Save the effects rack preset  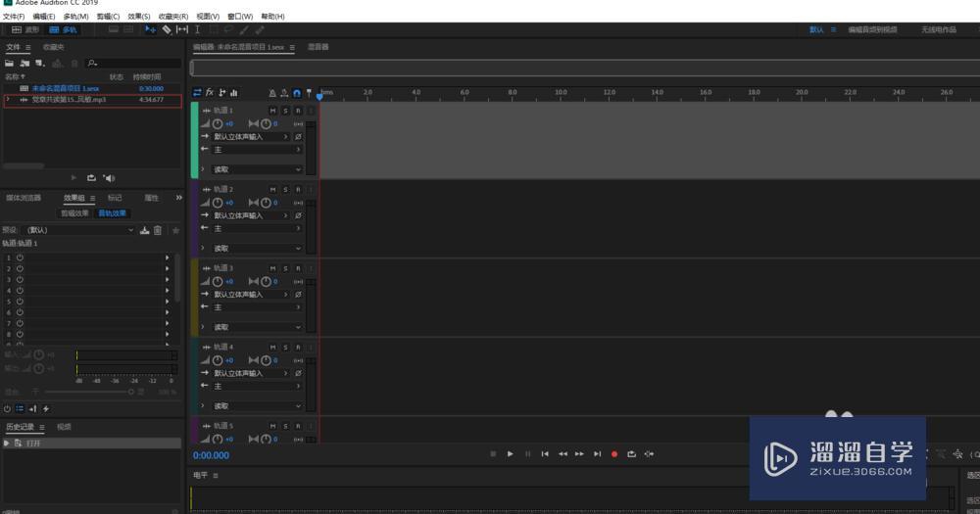(144, 230)
